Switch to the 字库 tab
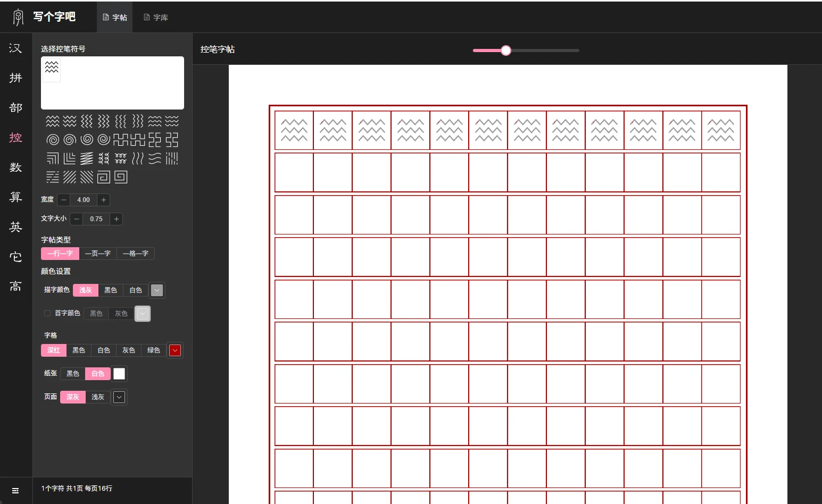The image size is (822, 504). [x=156, y=18]
